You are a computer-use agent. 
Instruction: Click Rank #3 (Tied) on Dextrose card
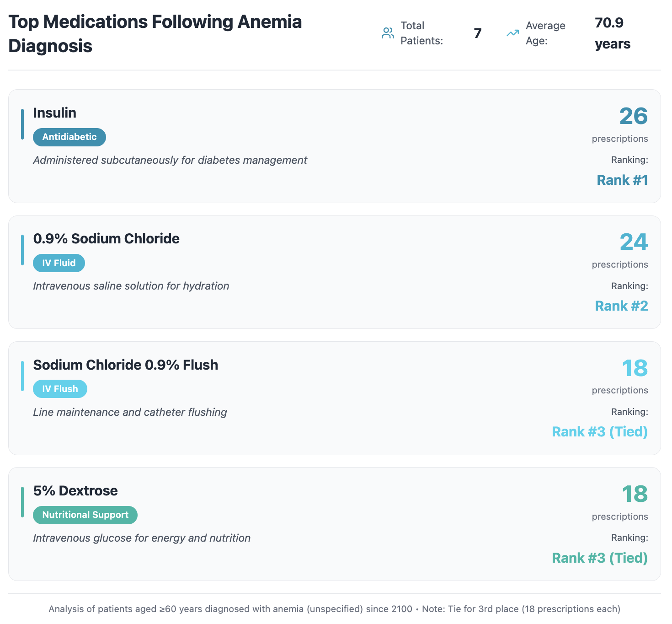click(600, 558)
